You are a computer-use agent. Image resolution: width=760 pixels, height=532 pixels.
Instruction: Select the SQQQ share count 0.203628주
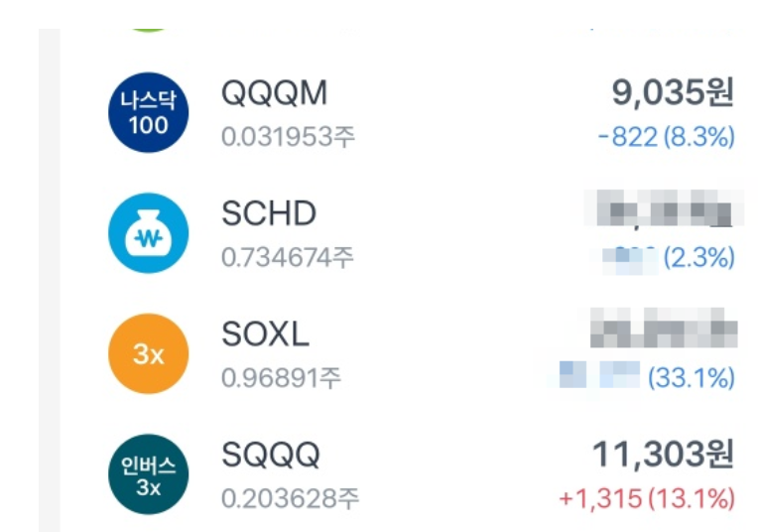point(290,498)
